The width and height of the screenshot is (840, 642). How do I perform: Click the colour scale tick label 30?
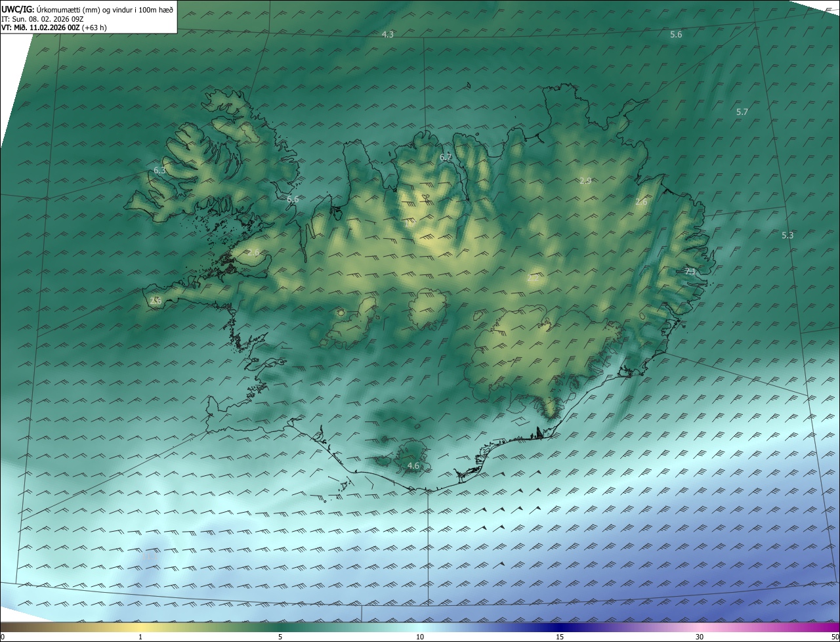(x=700, y=637)
